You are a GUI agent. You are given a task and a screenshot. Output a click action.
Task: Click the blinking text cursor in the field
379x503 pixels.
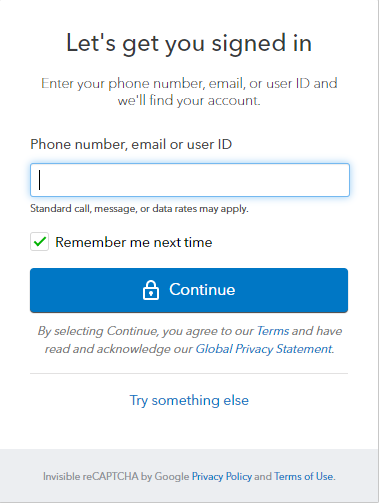click(x=40, y=180)
